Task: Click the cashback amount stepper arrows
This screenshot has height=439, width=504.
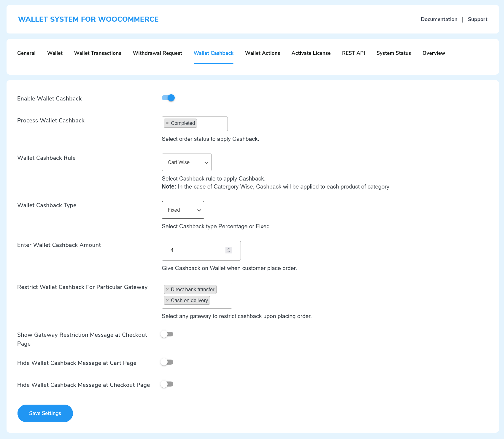Action: 228,250
